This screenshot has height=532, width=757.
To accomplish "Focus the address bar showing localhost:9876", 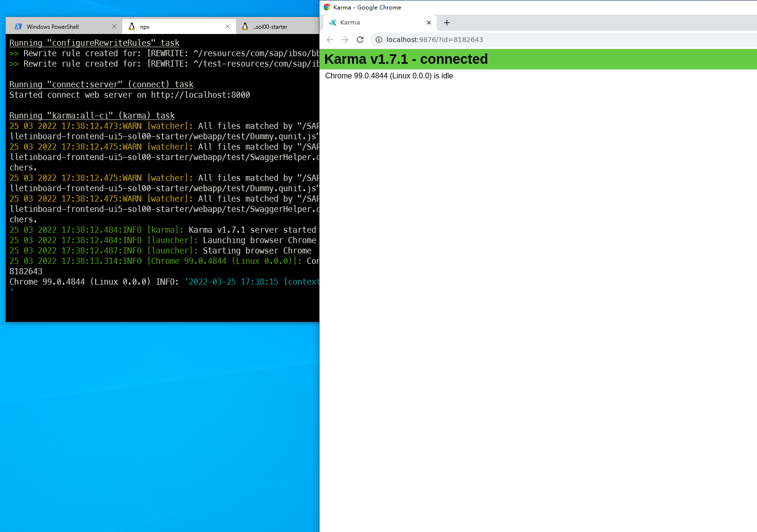I will pos(564,40).
